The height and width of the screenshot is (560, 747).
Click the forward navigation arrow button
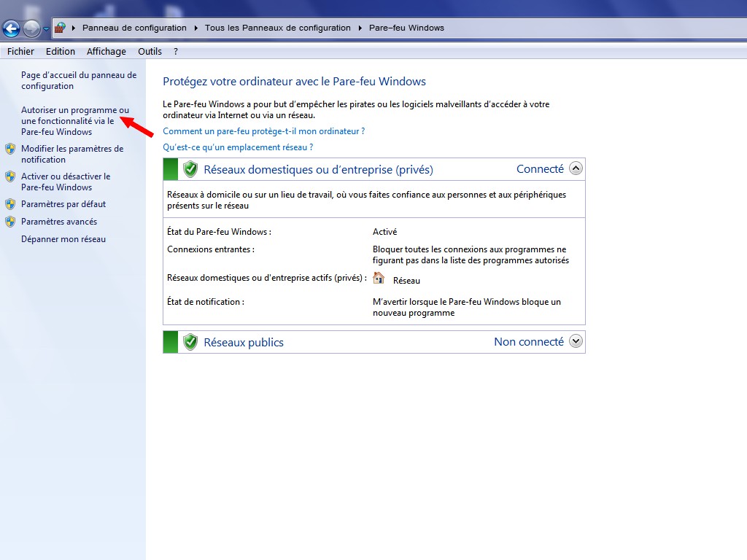pyautogui.click(x=31, y=28)
